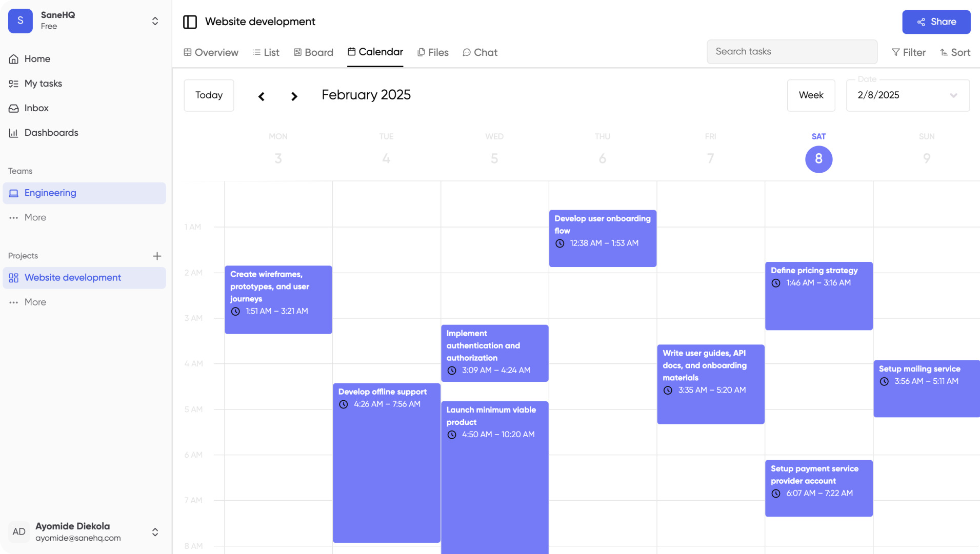Open the Sort options
This screenshot has height=554, width=980.
955,52
